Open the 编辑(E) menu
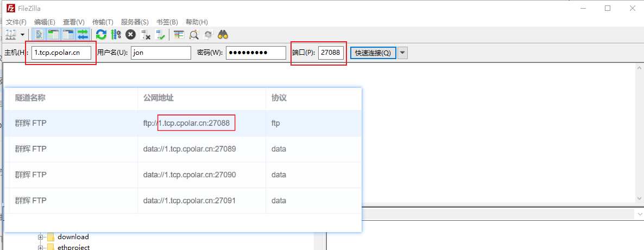Screen dimensions: 644x250 coord(45,22)
